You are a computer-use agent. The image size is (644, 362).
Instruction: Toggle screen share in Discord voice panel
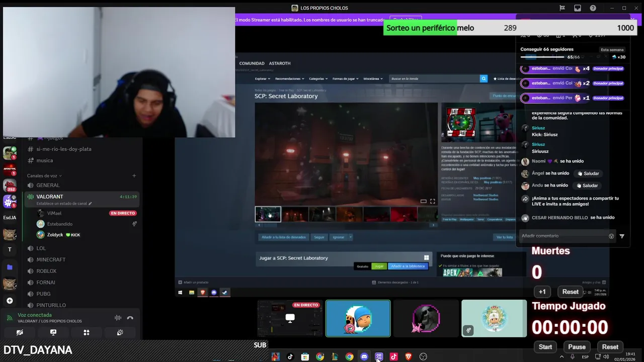[53, 332]
